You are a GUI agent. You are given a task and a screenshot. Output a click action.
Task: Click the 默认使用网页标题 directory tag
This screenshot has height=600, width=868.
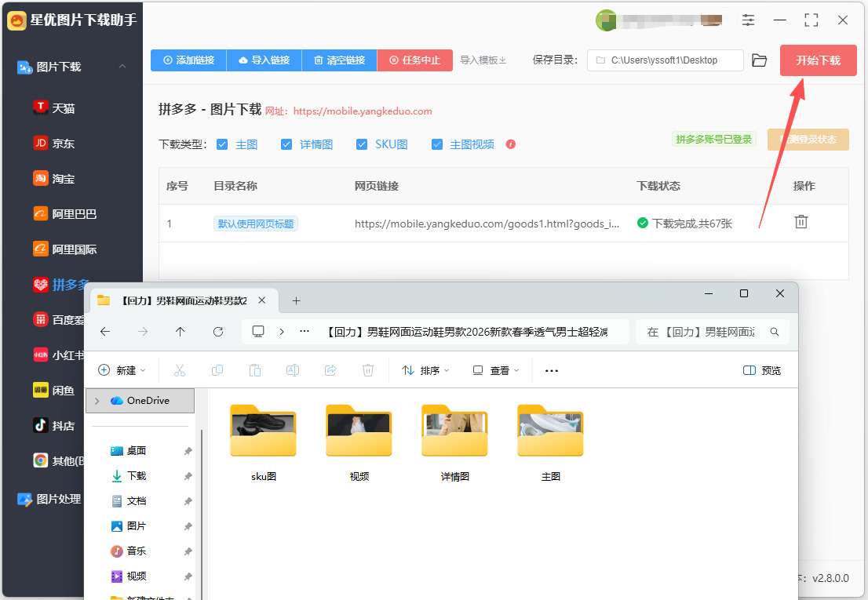(x=256, y=224)
